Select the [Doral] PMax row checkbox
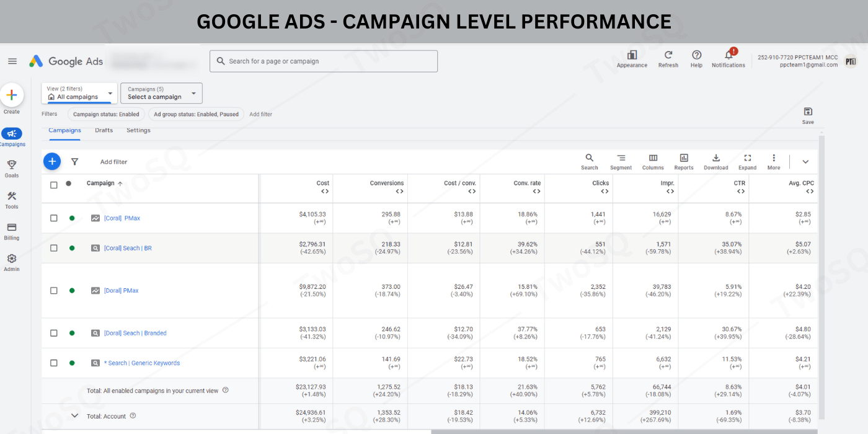Screen dimensions: 868x434 coord(54,291)
